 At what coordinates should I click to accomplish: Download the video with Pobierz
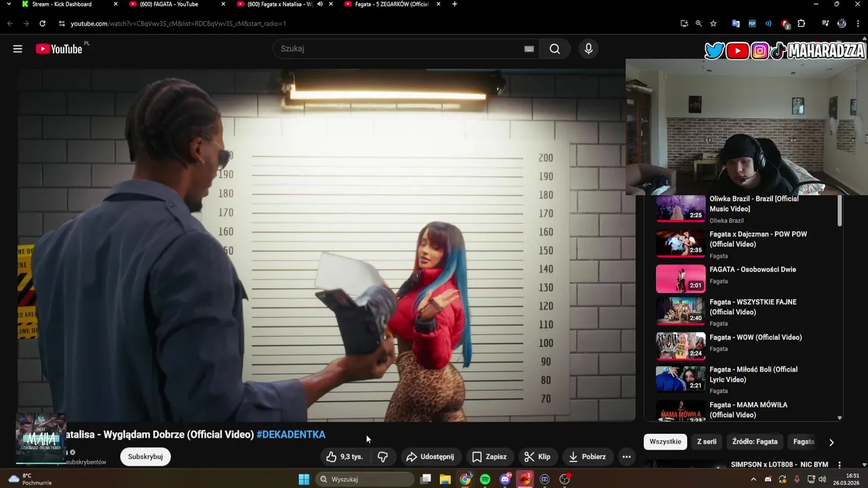click(x=587, y=457)
